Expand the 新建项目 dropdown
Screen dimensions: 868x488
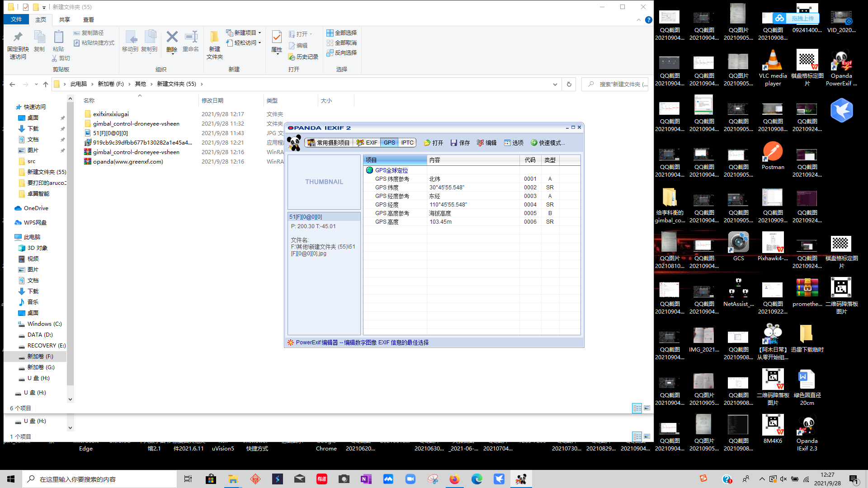(259, 33)
